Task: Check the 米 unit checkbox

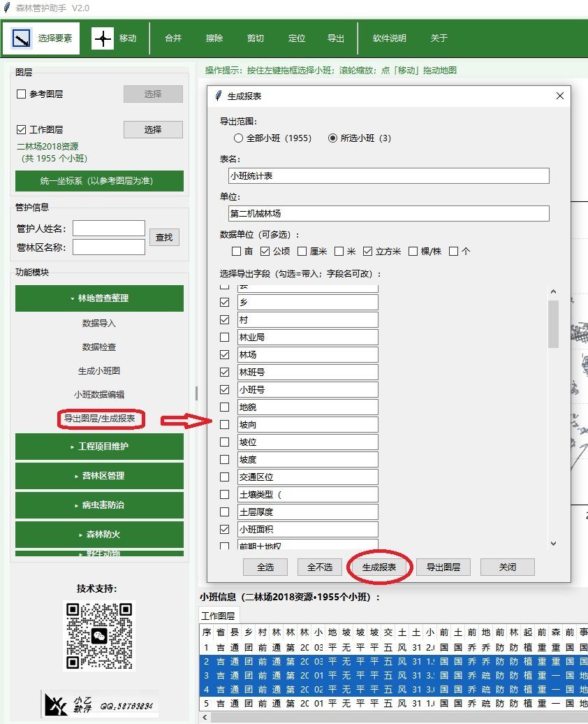Action: tap(339, 251)
